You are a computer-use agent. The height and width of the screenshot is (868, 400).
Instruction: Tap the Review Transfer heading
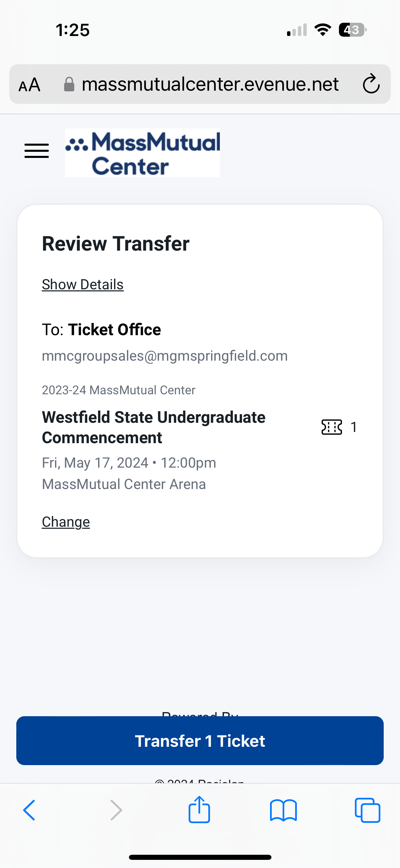pos(116,243)
